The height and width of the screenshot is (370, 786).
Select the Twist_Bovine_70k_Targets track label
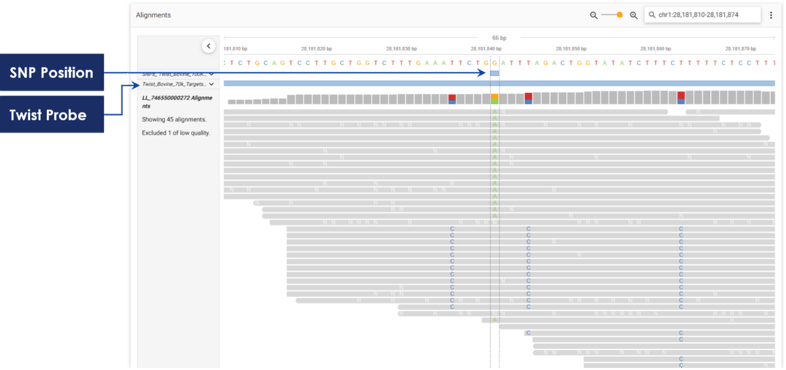174,84
